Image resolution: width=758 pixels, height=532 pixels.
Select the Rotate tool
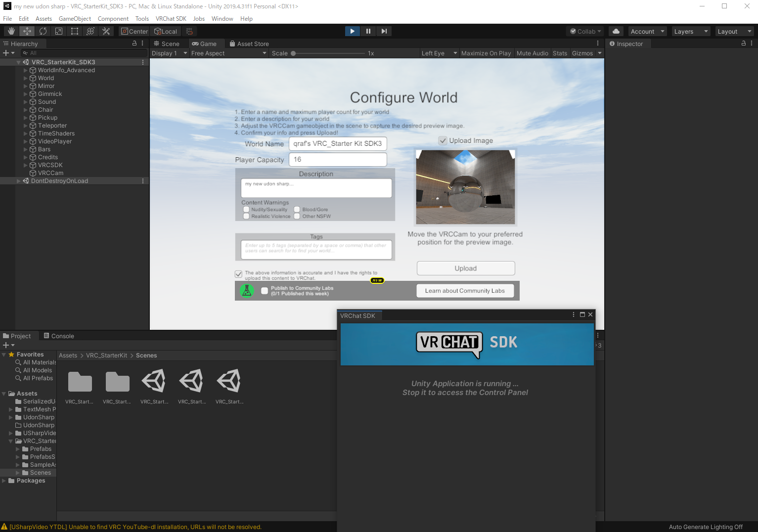click(43, 31)
